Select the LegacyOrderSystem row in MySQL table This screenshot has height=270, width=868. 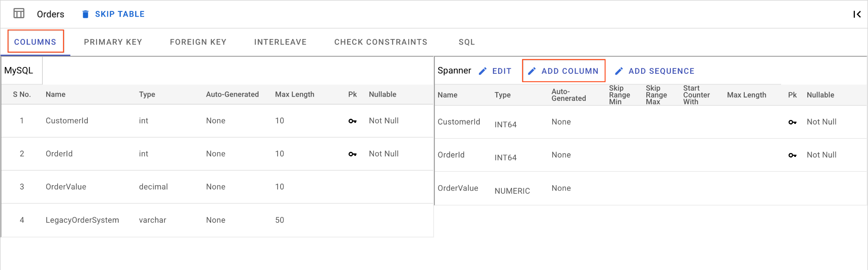82,220
